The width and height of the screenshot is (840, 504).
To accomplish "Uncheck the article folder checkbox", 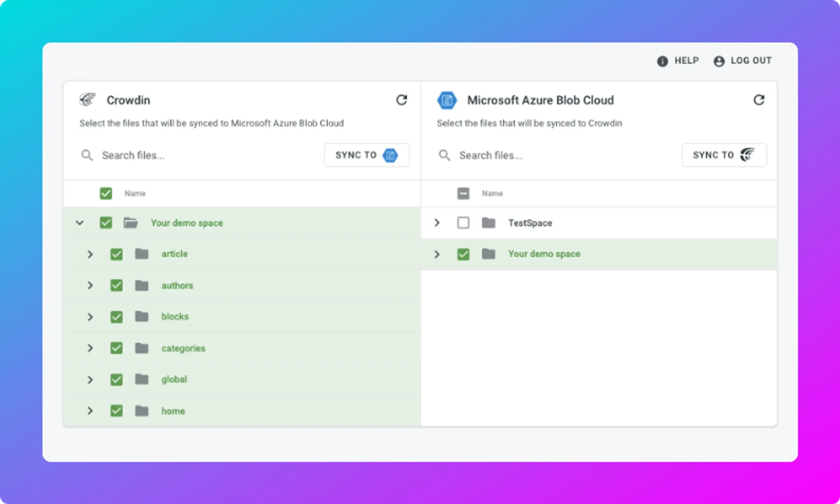I will 116,254.
